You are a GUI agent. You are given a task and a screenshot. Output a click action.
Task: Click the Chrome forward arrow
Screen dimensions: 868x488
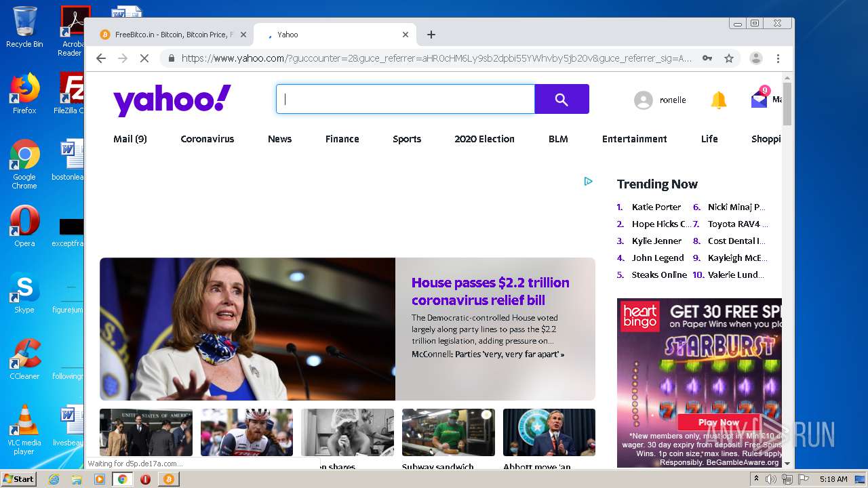point(123,58)
